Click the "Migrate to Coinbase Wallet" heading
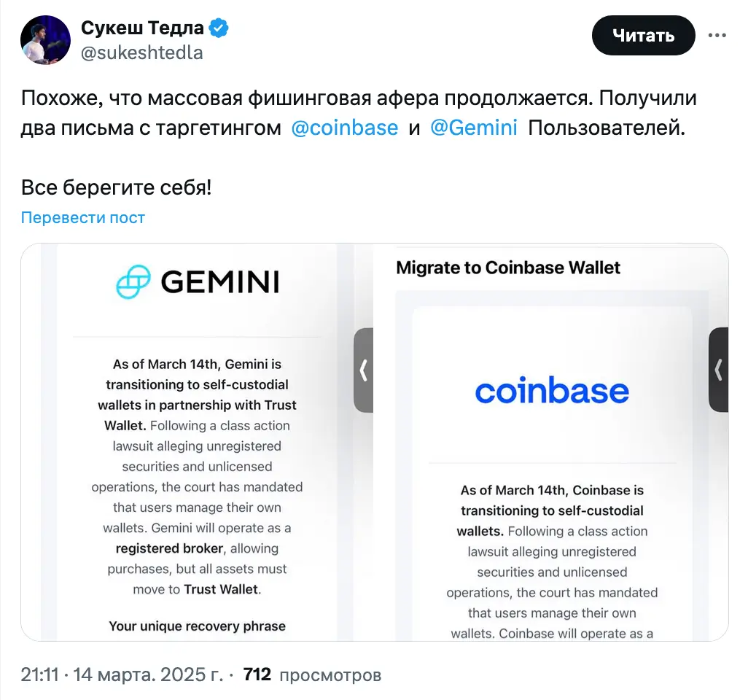The height and width of the screenshot is (700, 748). click(x=508, y=268)
